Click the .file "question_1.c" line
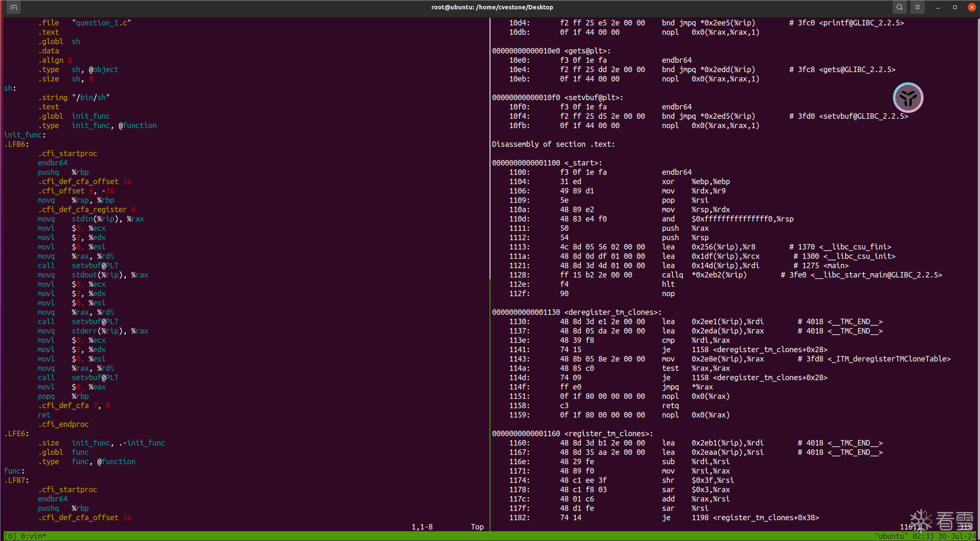The image size is (980, 541). [x=84, y=23]
